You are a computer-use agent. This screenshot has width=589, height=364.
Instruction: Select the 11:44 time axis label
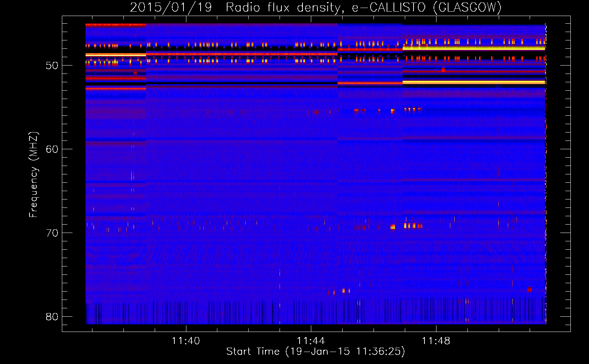click(311, 341)
